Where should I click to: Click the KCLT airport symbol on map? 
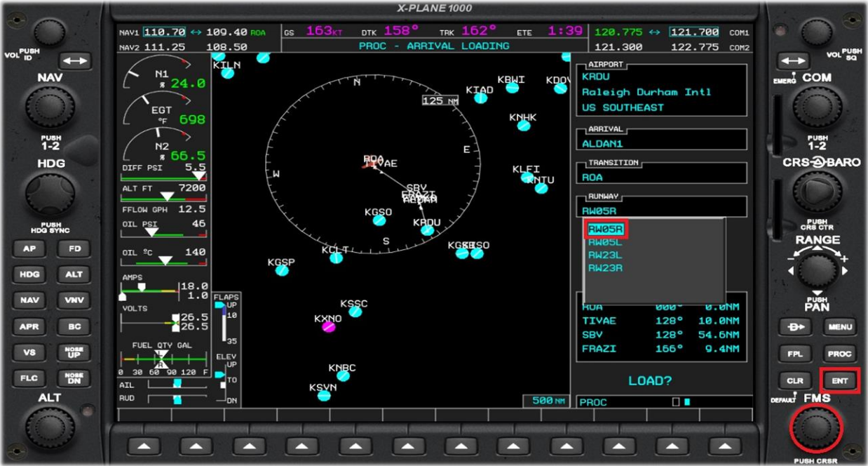[x=337, y=258]
